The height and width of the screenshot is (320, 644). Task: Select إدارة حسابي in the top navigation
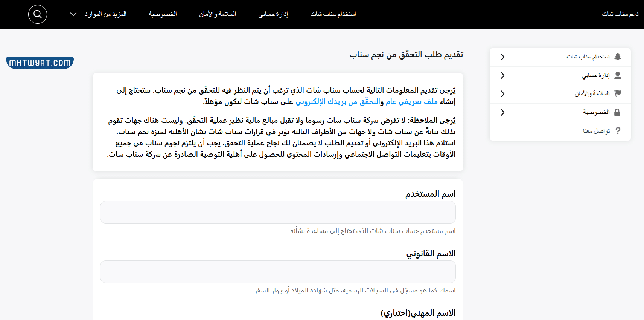point(273,14)
